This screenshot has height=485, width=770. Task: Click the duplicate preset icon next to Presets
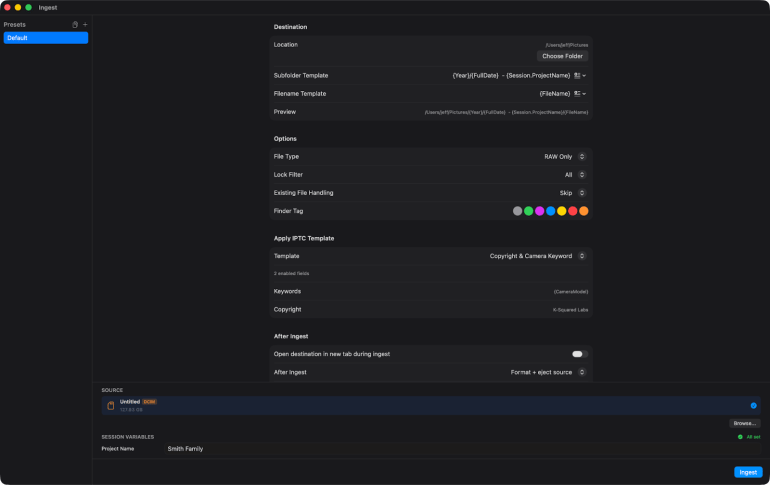point(75,25)
